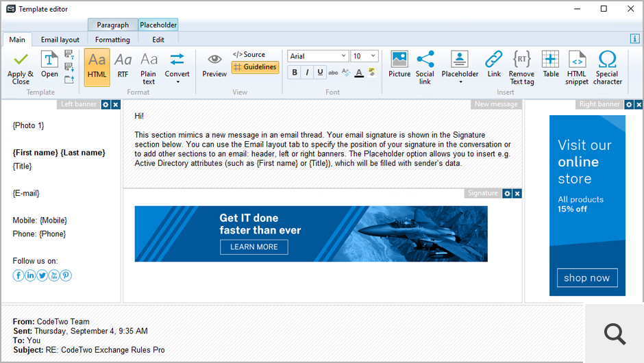
Task: Click the info icon at ribbon right
Action: pyautogui.click(x=634, y=38)
